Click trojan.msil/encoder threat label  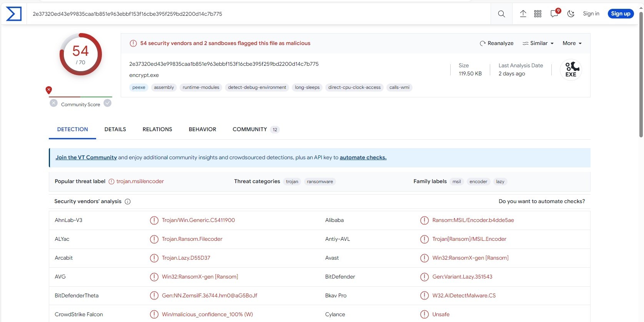pos(140,181)
